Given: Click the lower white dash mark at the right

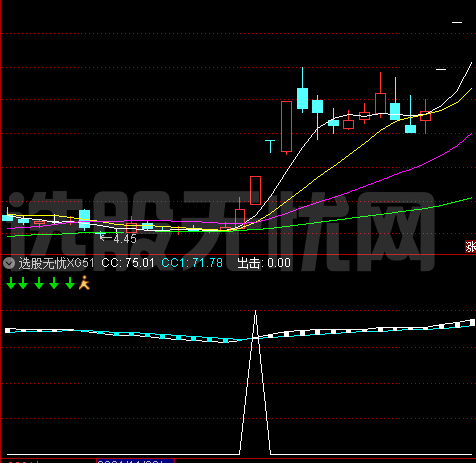Looking at the screenshot, I should (441, 69).
